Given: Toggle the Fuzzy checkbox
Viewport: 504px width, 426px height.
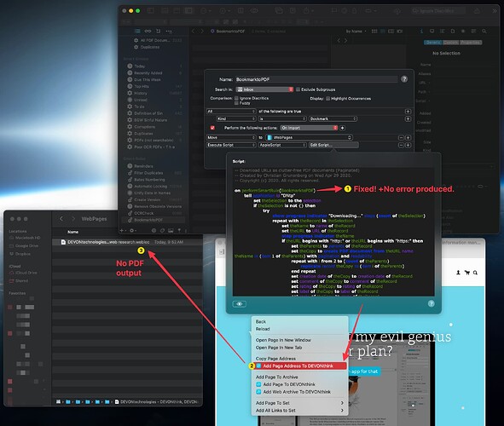Looking at the screenshot, I should point(236,103).
